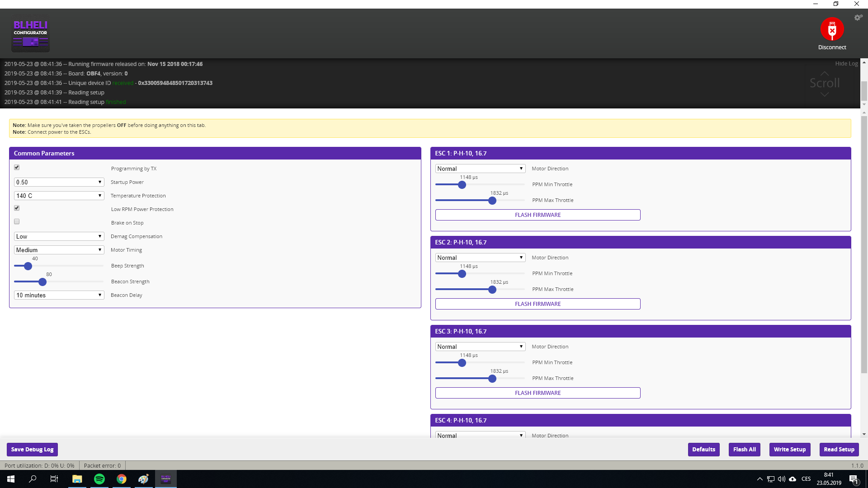
Task: Uncheck the Programming by TX checkbox
Action: pyautogui.click(x=17, y=168)
